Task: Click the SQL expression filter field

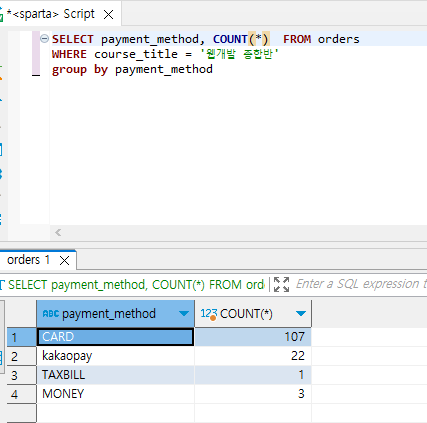Action: coord(361,284)
